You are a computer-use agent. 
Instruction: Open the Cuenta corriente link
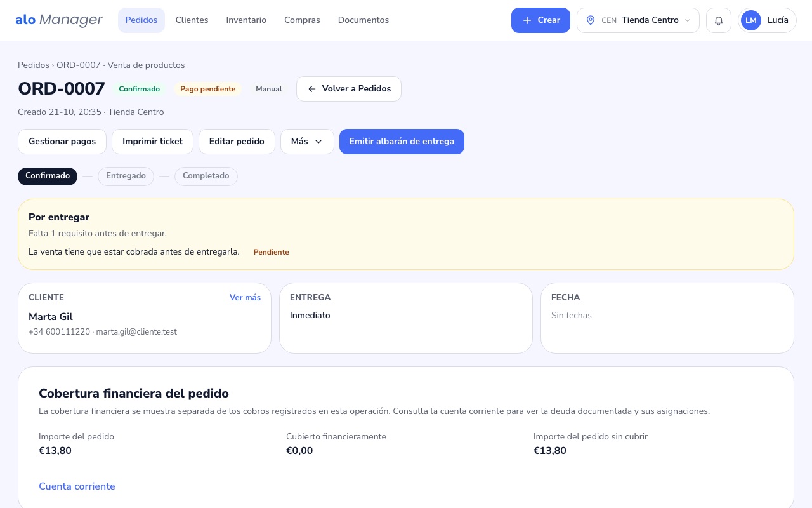77,486
